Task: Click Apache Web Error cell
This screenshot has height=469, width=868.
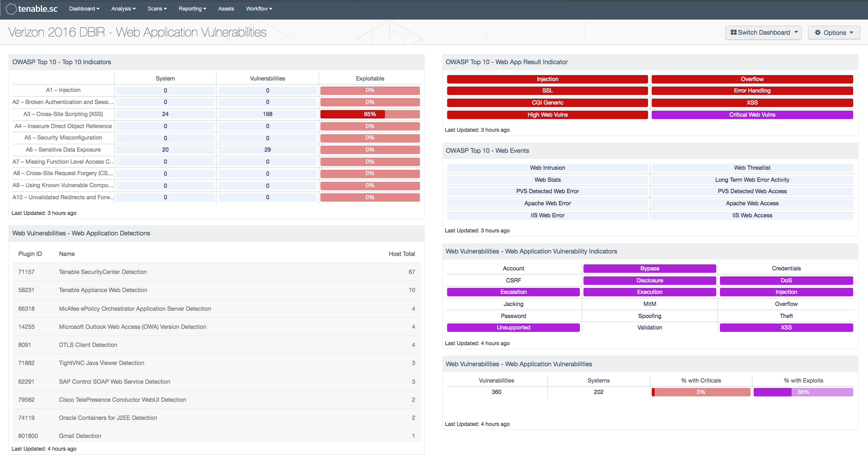Action: (547, 203)
